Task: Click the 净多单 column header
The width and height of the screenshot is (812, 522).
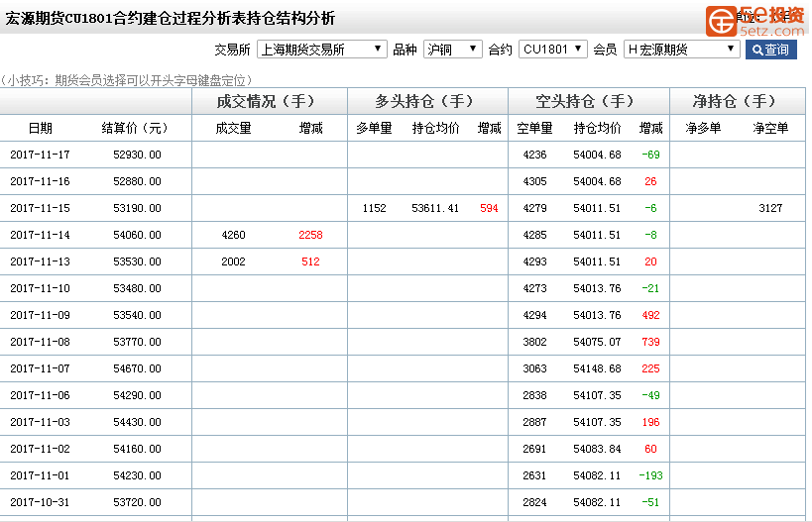Action: (703, 128)
